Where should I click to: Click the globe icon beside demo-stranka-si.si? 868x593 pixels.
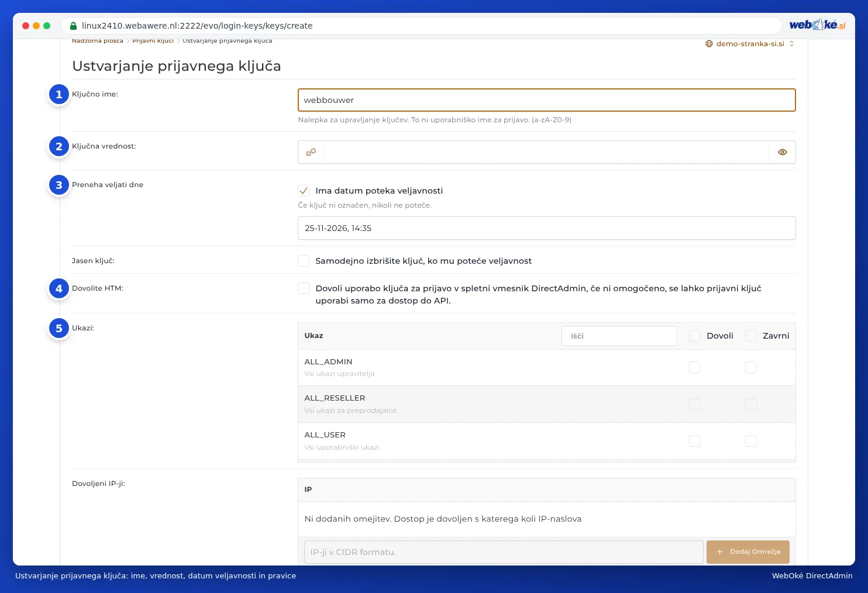[x=709, y=44]
